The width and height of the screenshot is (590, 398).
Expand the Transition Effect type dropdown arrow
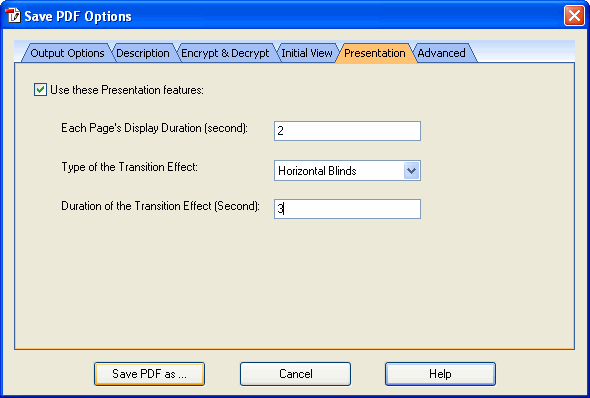[x=412, y=171]
